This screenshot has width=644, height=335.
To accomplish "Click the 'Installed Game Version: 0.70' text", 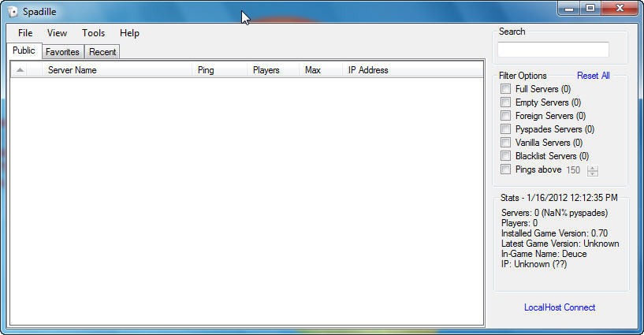I will pyautogui.click(x=554, y=233).
